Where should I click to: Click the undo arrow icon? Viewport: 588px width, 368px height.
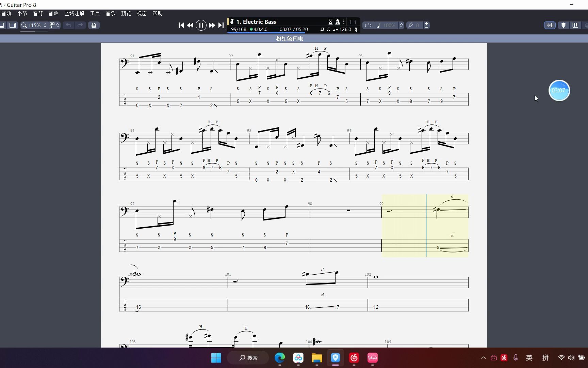[x=68, y=25]
